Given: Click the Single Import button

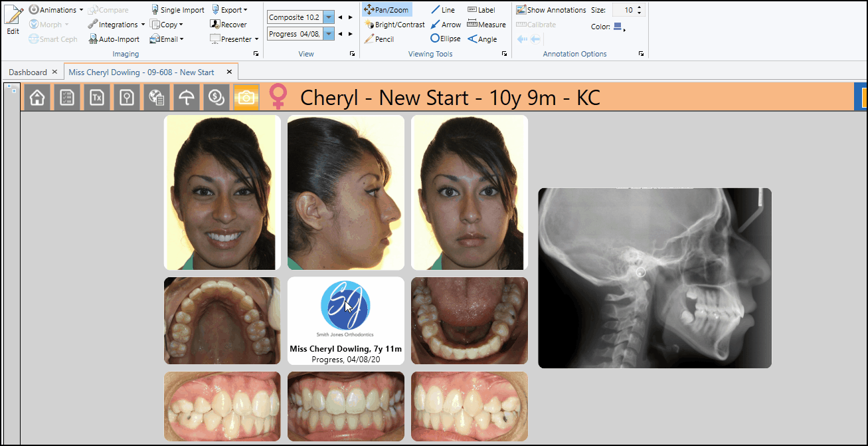Looking at the screenshot, I should 177,10.
